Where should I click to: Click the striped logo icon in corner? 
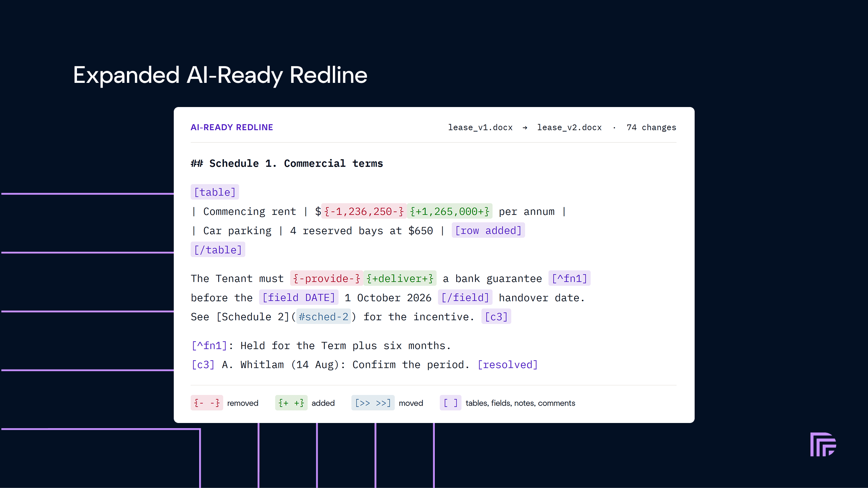[823, 444]
